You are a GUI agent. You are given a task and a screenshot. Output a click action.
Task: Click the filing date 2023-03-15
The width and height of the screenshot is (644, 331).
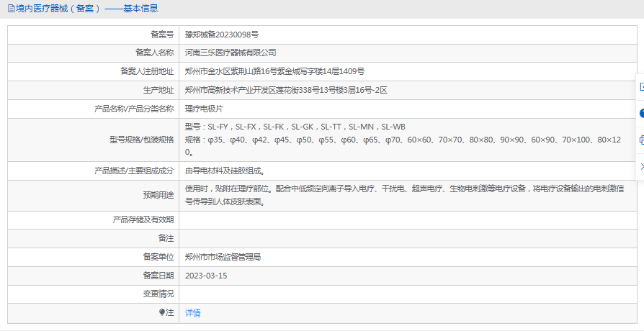206,276
